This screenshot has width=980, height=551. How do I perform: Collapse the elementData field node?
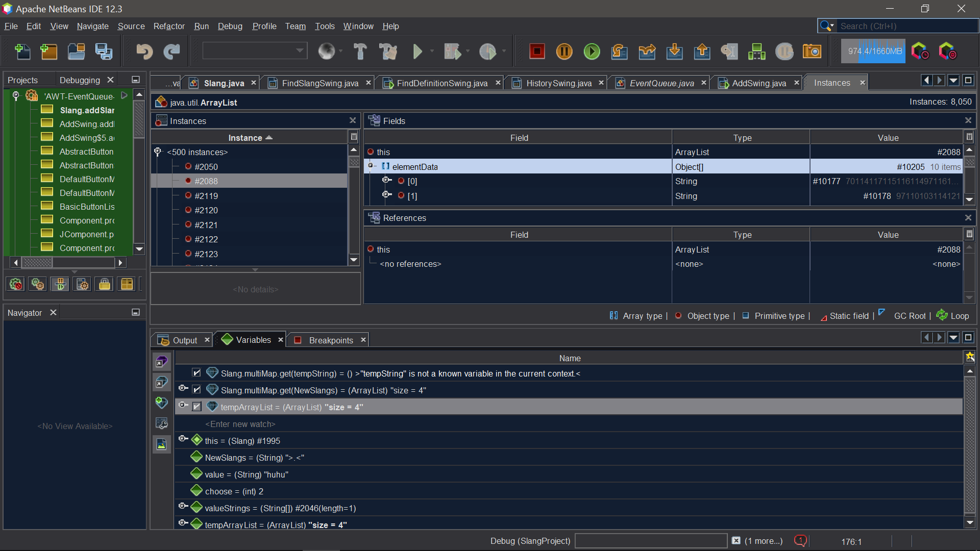coord(372,165)
